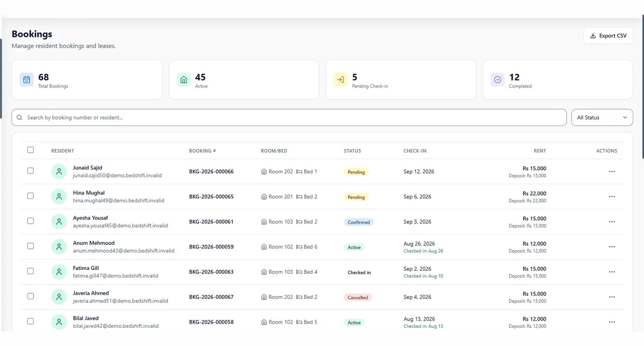
Task: Click the search magnifier icon
Action: coord(19,117)
